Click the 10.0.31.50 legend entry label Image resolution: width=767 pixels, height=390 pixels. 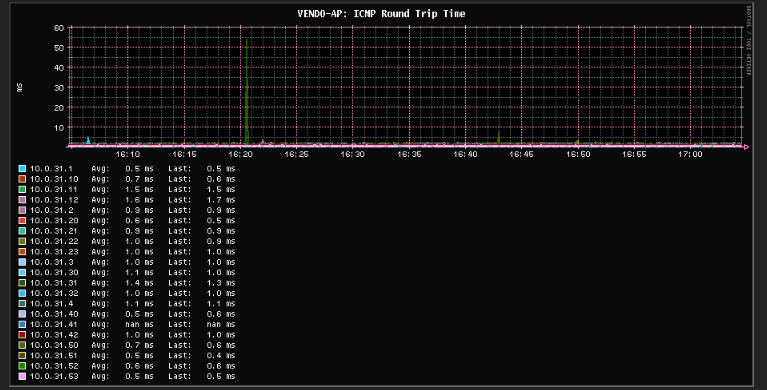(x=54, y=345)
